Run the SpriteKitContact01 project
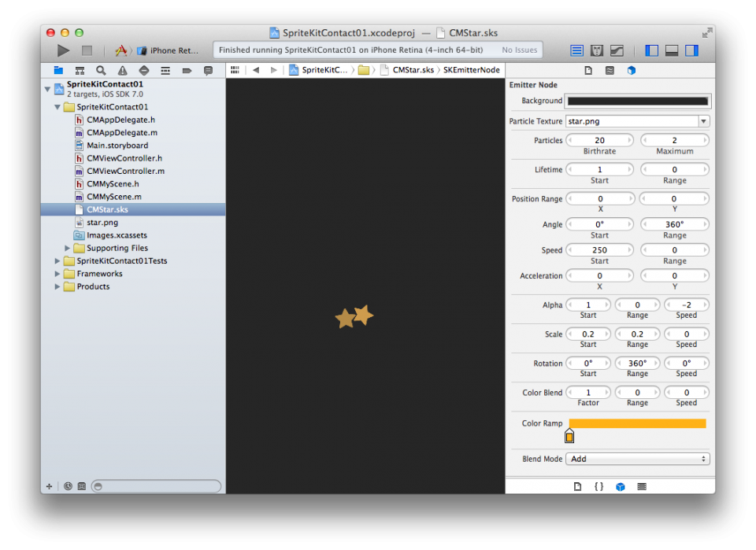The height and width of the screenshot is (550, 756). tap(62, 50)
